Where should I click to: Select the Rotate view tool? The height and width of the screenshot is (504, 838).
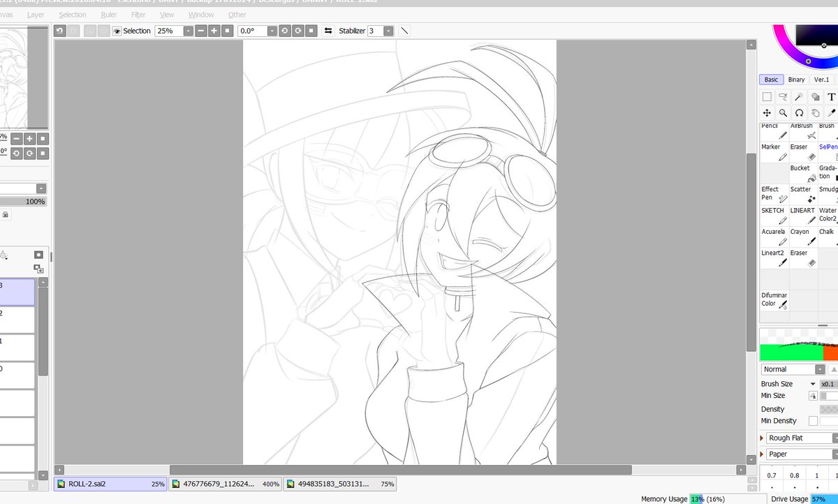799,112
